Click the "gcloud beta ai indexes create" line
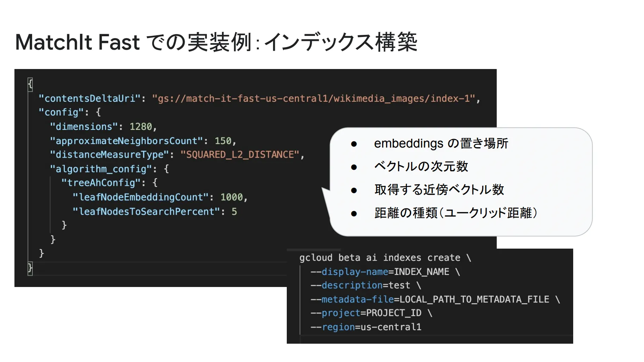The image size is (644, 362). tap(385, 258)
